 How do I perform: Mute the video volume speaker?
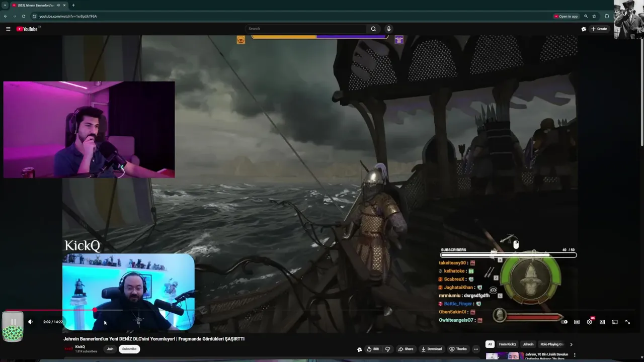pyautogui.click(x=30, y=322)
